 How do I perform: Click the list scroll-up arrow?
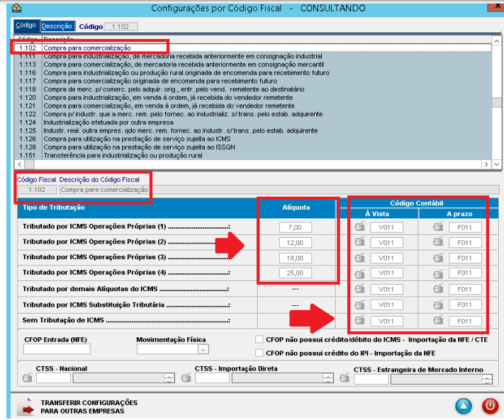coord(496,41)
